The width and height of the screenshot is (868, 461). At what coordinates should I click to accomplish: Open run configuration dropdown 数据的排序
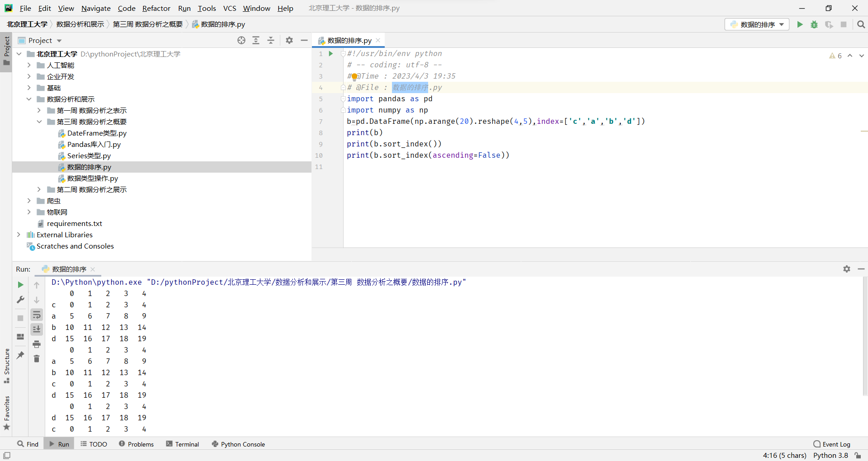tap(757, 24)
